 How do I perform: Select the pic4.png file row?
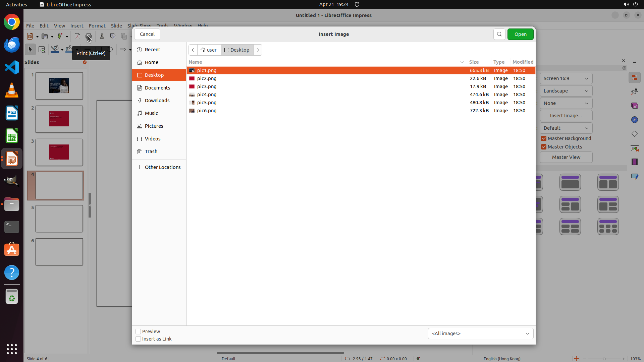(207, 95)
